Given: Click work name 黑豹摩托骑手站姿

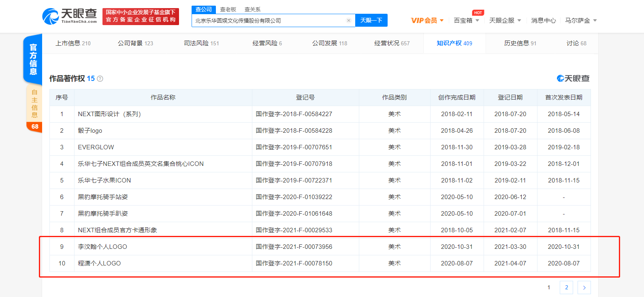Looking at the screenshot, I should (x=103, y=197).
